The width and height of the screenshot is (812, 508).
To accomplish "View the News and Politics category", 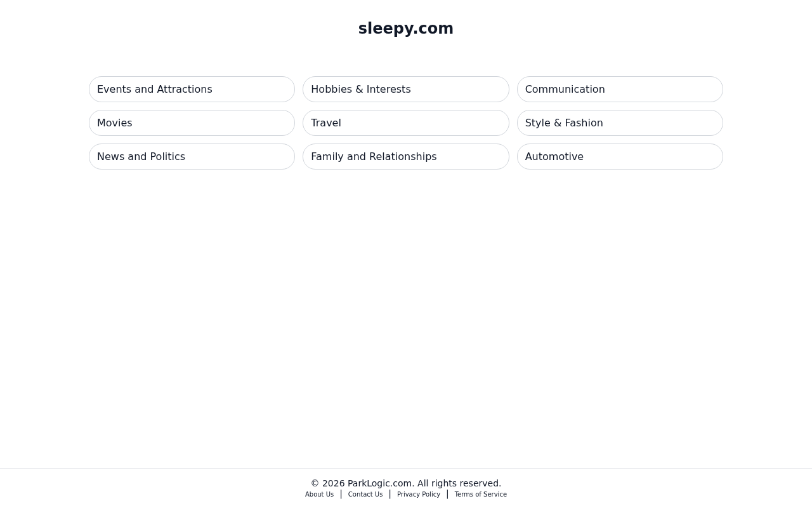I will (x=192, y=157).
